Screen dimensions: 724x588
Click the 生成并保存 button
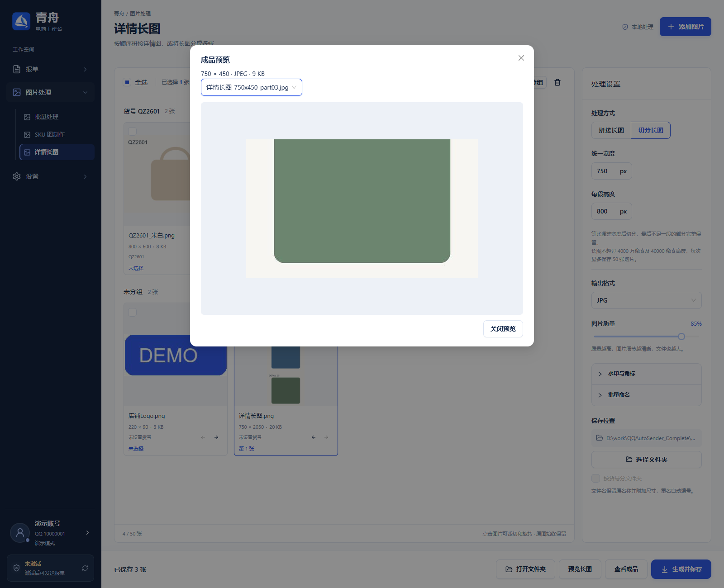(681, 569)
